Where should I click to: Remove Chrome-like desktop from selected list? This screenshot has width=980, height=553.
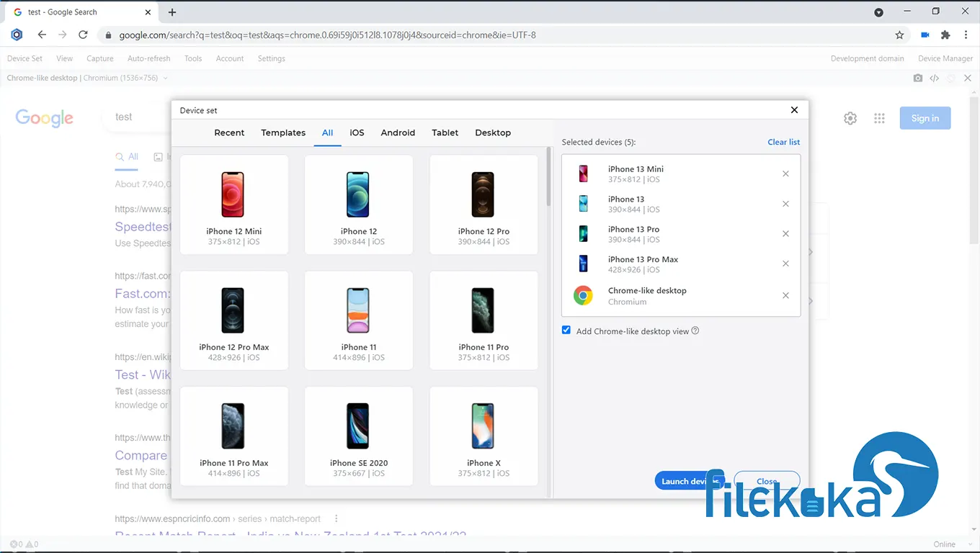[x=785, y=295]
